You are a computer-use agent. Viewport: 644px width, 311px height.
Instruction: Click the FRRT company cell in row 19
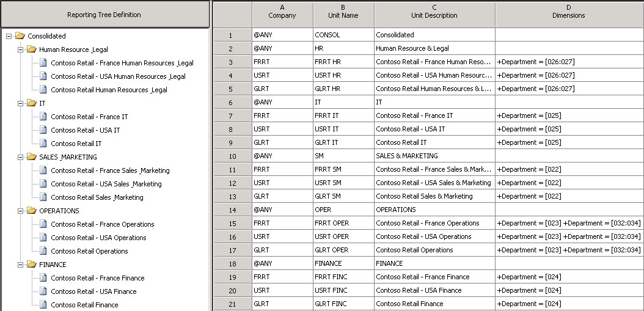click(282, 277)
